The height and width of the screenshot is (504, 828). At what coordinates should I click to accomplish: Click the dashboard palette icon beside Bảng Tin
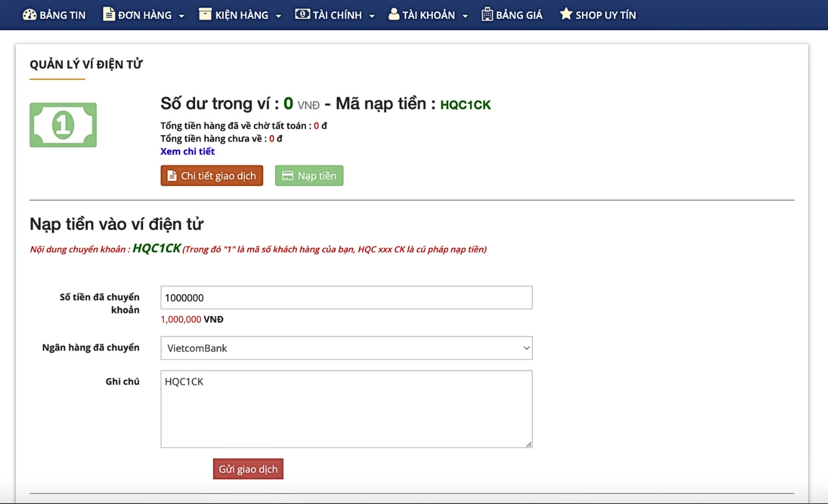[x=30, y=15]
